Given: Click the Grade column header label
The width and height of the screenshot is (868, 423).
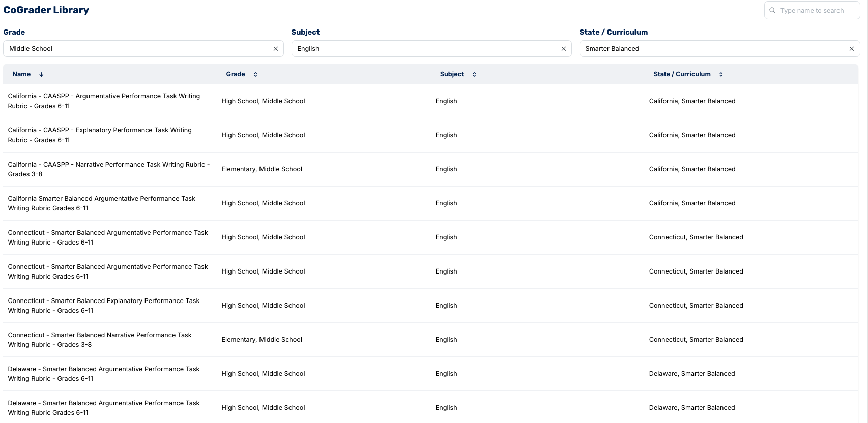Looking at the screenshot, I should click(x=236, y=74).
